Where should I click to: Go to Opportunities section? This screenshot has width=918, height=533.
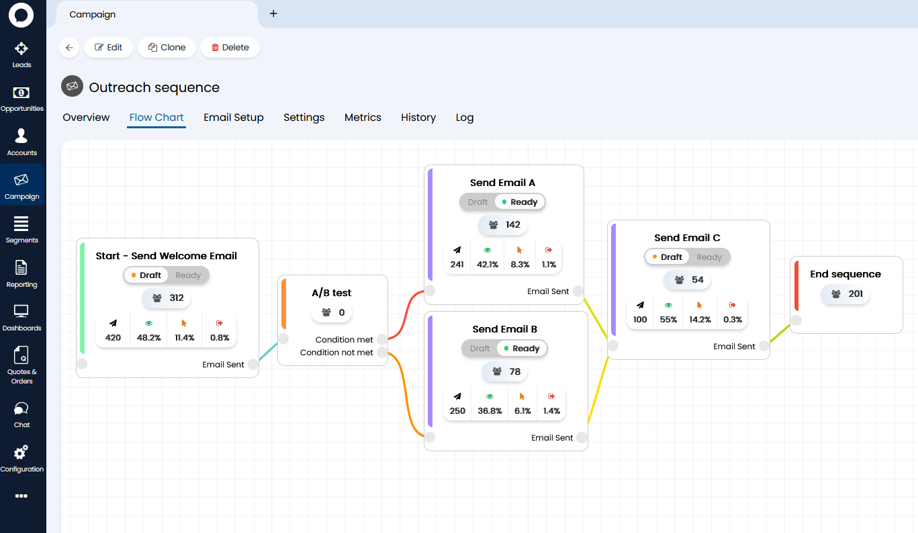[x=21, y=98]
